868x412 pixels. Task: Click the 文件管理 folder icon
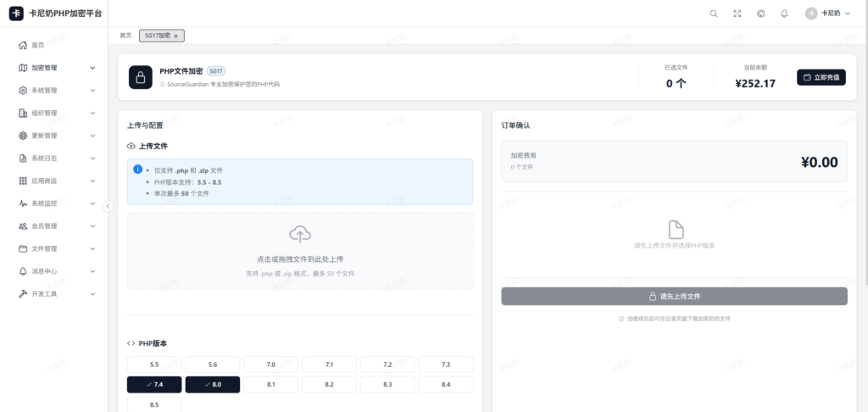(x=23, y=248)
